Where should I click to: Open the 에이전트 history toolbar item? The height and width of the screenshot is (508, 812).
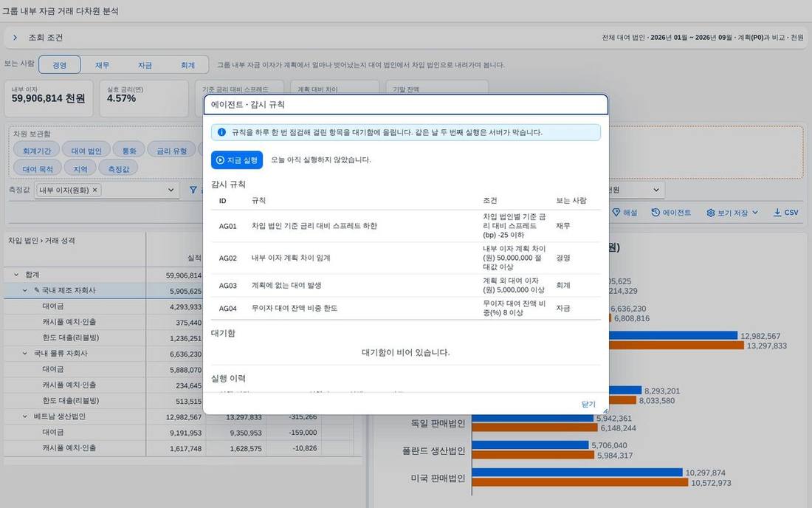(670, 213)
